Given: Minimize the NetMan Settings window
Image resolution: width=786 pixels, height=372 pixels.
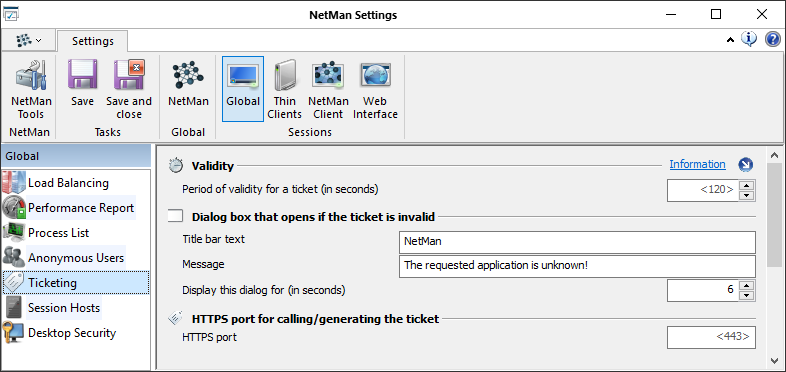Looking at the screenshot, I should point(671,15).
